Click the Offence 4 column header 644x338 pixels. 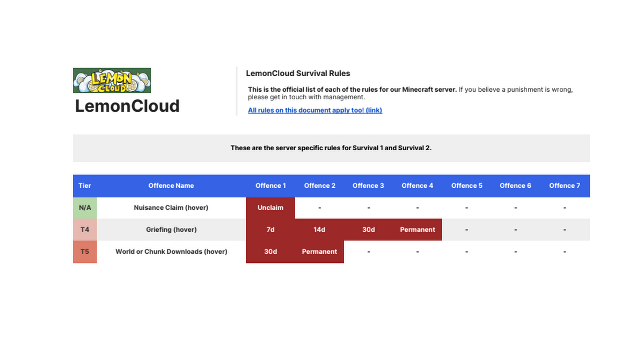point(418,186)
